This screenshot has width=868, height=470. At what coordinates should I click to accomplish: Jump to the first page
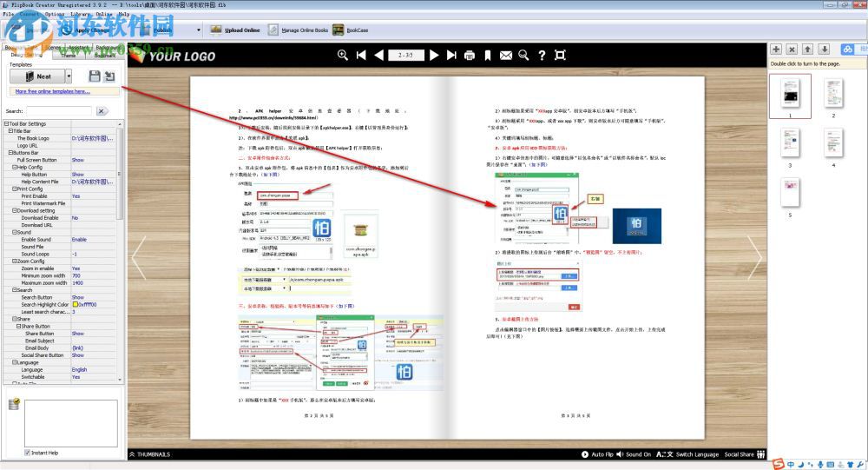pyautogui.click(x=361, y=55)
